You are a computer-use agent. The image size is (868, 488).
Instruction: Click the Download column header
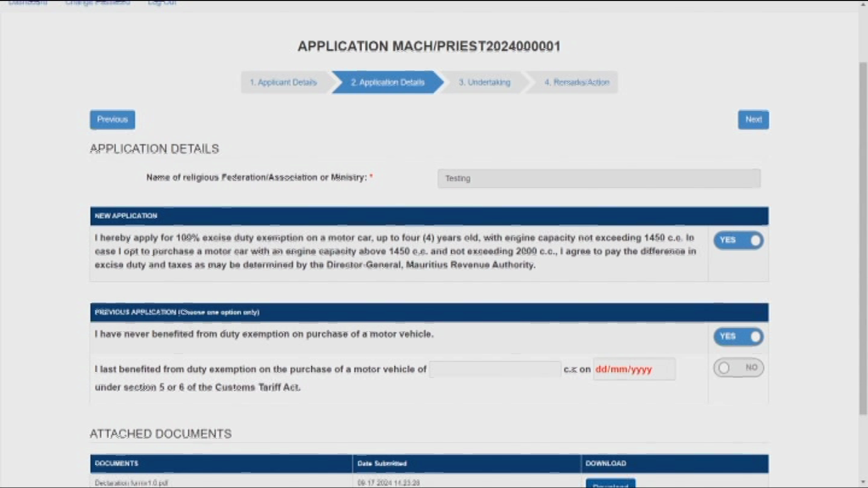tap(606, 463)
